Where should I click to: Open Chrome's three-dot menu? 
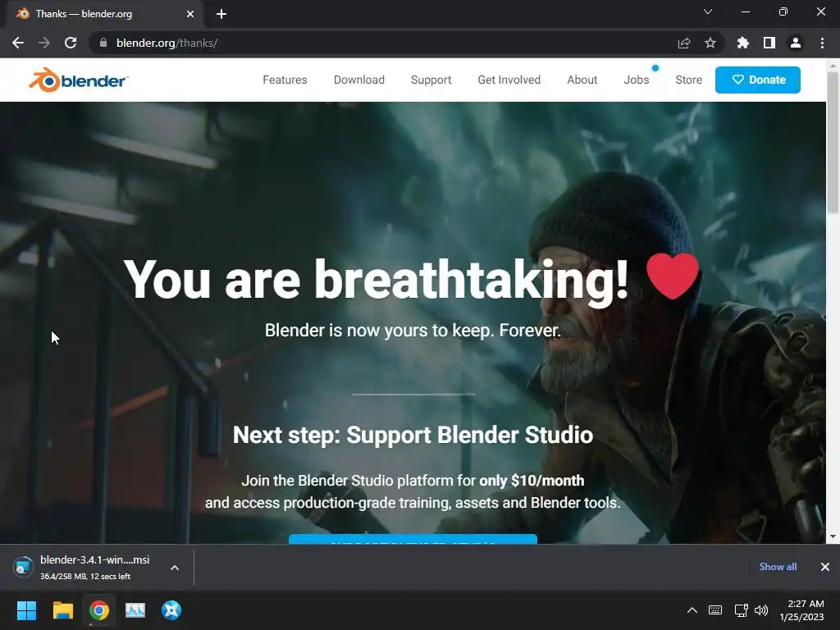(822, 43)
